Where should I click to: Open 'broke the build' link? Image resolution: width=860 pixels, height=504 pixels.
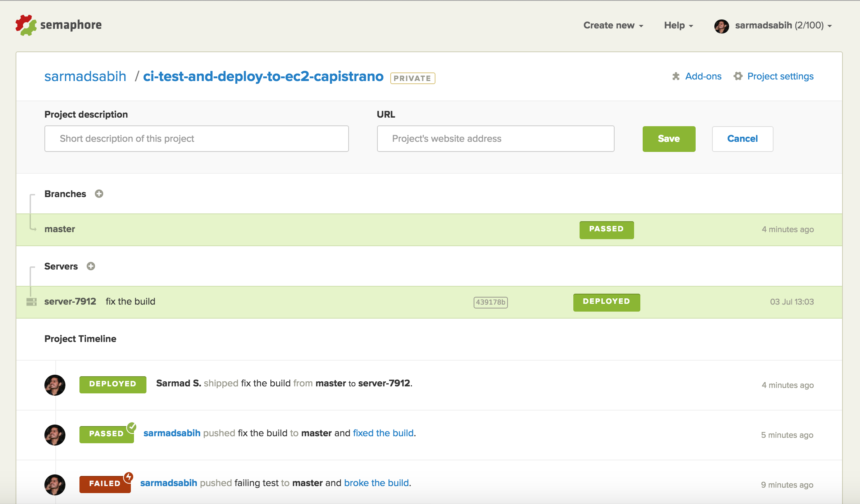pos(377,483)
